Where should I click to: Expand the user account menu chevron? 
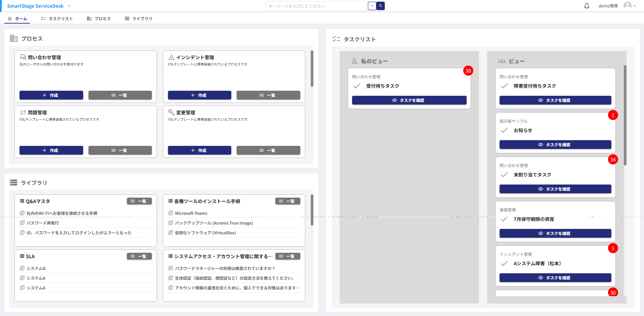click(635, 6)
